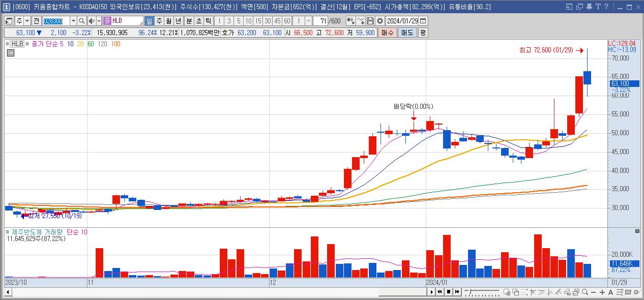Click the horizontal chart scrollbar thumb
The width and height of the screenshot is (644, 300).
click(x=402, y=292)
